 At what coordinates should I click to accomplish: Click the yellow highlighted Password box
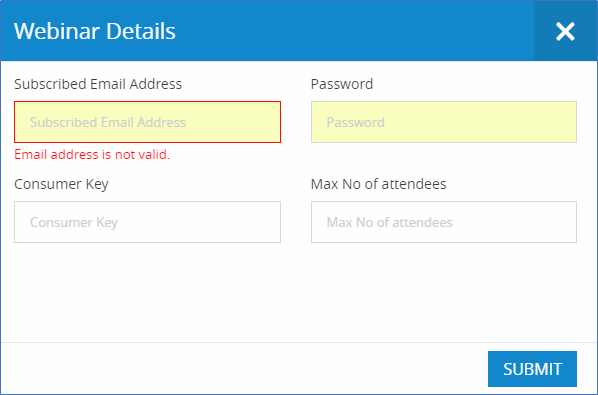(444, 122)
